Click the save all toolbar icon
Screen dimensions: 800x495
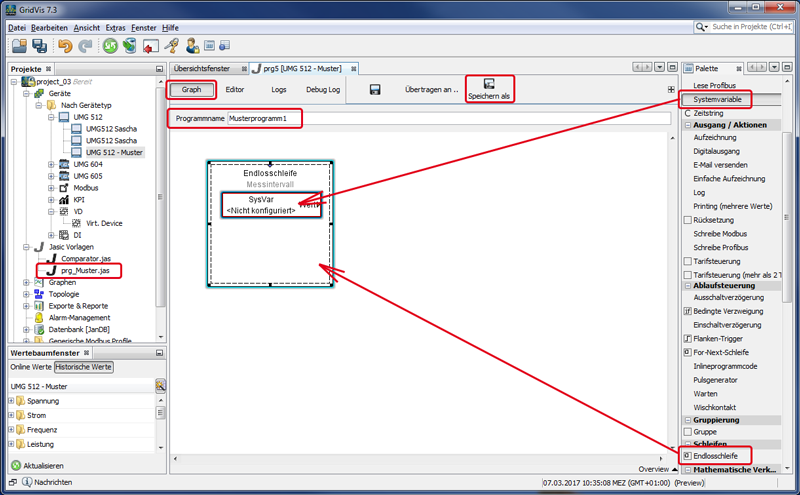tap(39, 46)
